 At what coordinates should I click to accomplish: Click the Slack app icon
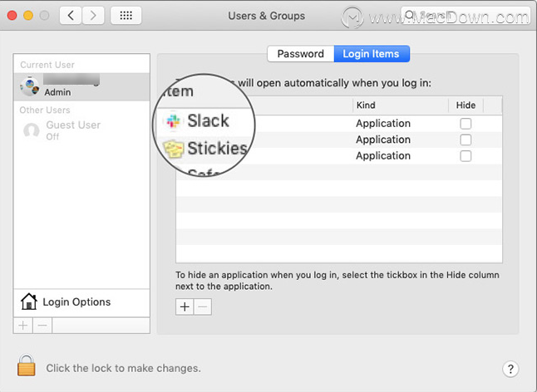point(173,120)
